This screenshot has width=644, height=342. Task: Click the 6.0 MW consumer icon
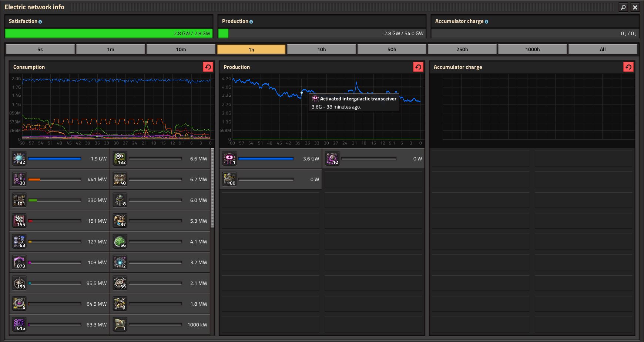pos(120,200)
